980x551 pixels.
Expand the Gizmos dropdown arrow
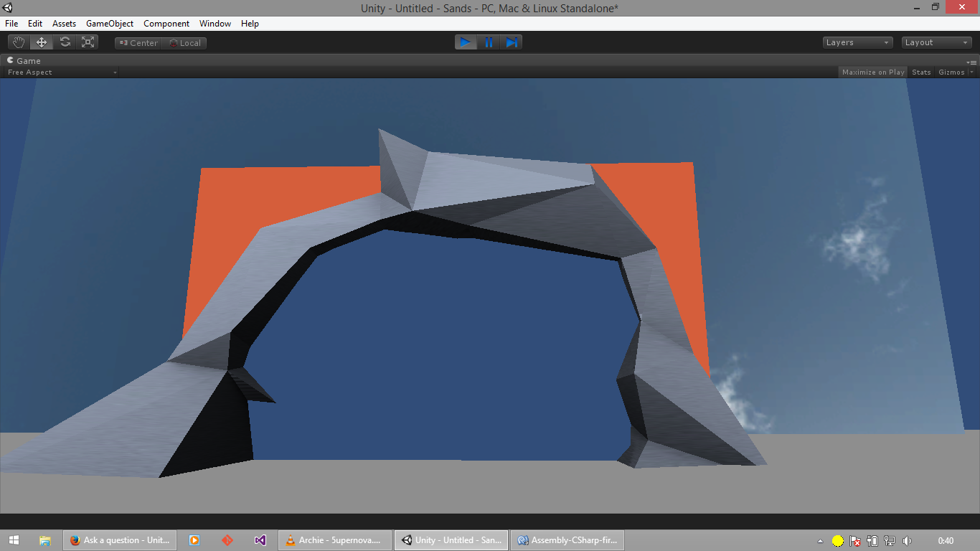pos(972,72)
